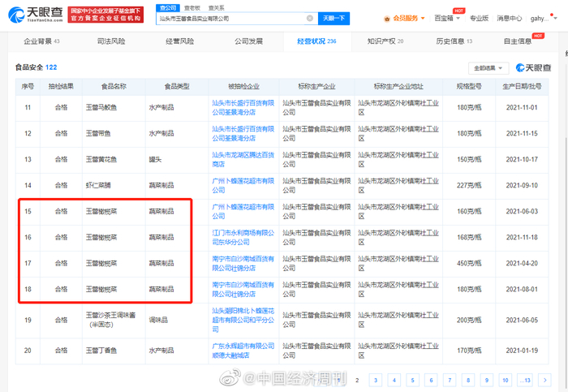Click the crown icon beside 会员服务
568x392 pixels.
coord(387,19)
